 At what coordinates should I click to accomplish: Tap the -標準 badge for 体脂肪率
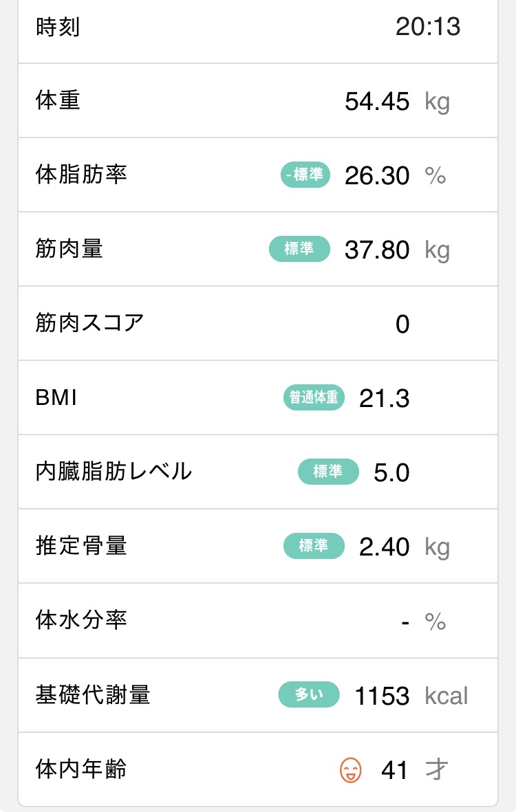(x=305, y=175)
